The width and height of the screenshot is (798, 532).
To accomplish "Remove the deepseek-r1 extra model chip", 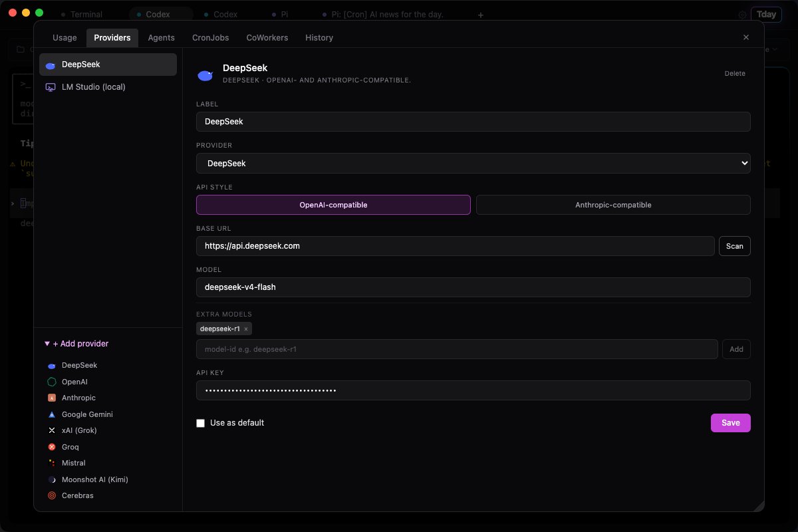I will click(x=246, y=329).
